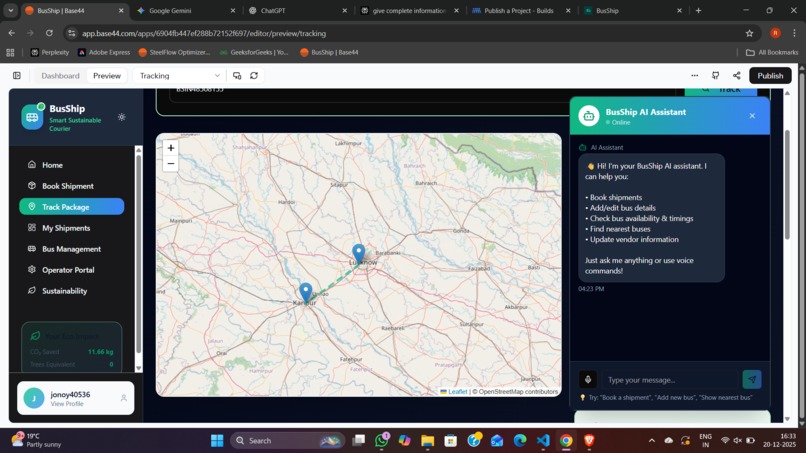This screenshot has height=453, width=806.
Task: Open File Explorer from the taskbar
Action: [428, 441]
